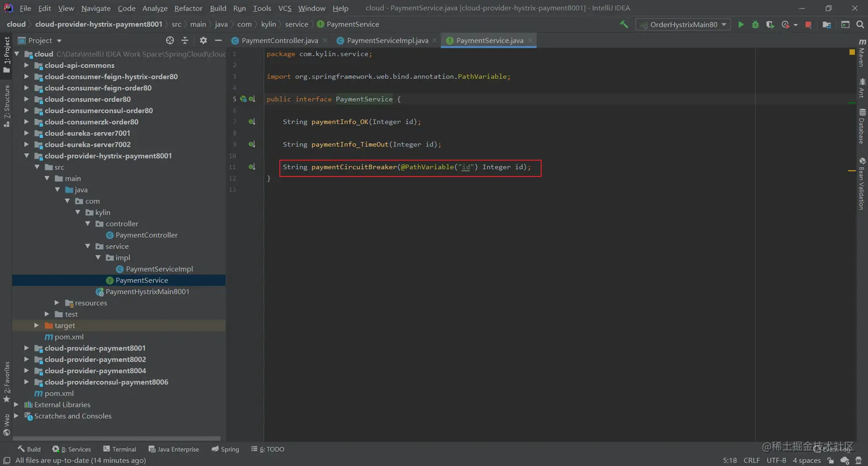
Task: Open the Navigate menu
Action: pyautogui.click(x=96, y=8)
